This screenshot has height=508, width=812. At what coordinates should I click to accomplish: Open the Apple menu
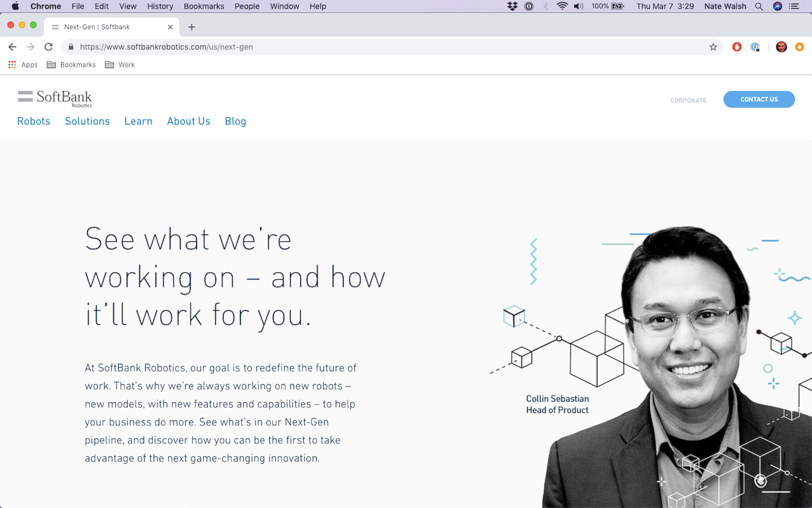tap(15, 6)
